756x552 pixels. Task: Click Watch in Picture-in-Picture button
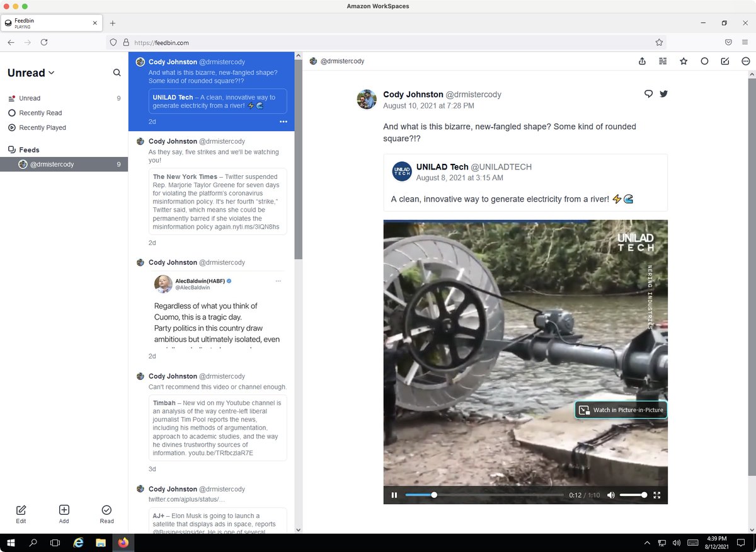pos(621,410)
